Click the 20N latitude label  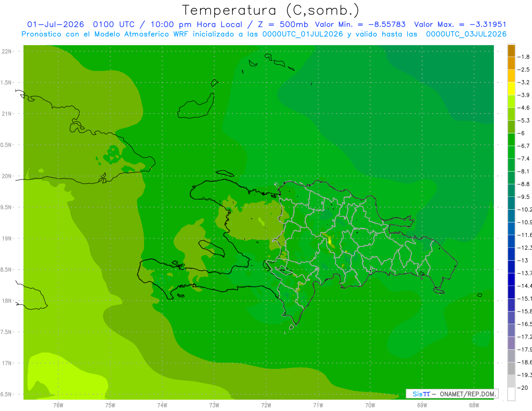(x=7, y=176)
